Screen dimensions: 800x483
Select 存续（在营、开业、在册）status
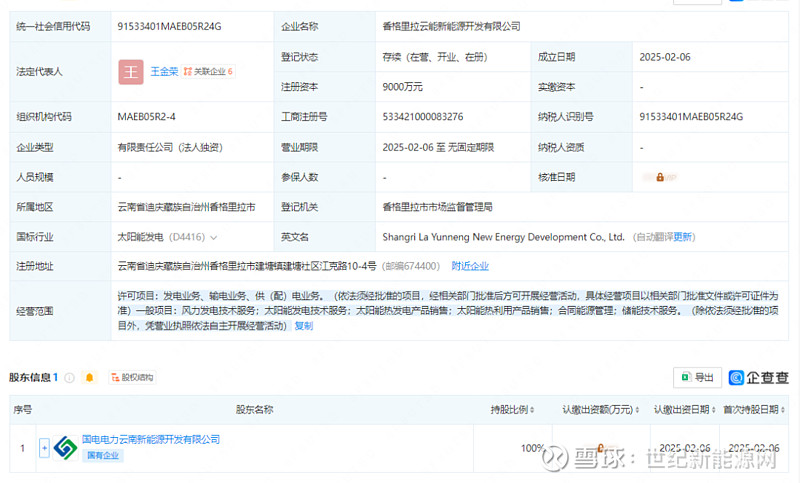click(x=435, y=57)
